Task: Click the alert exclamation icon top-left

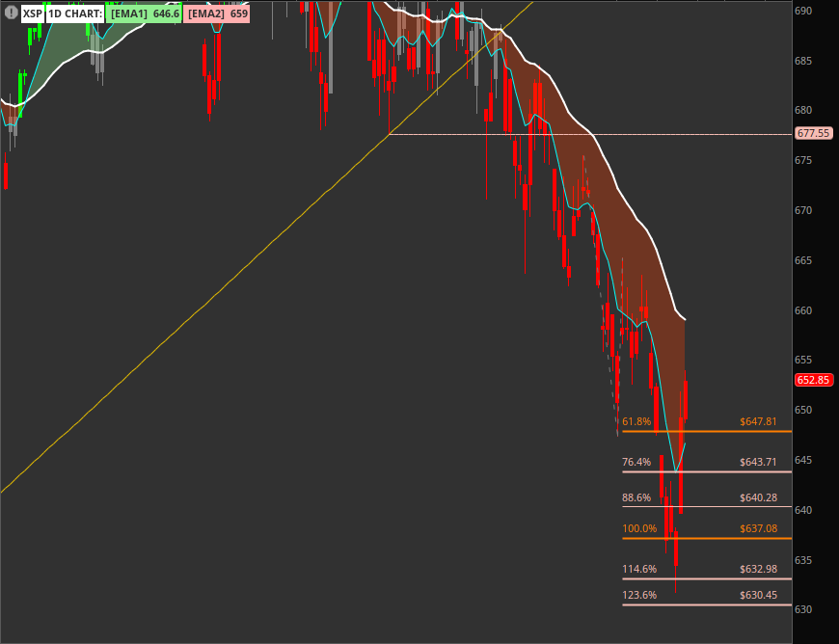Action: coord(9,14)
